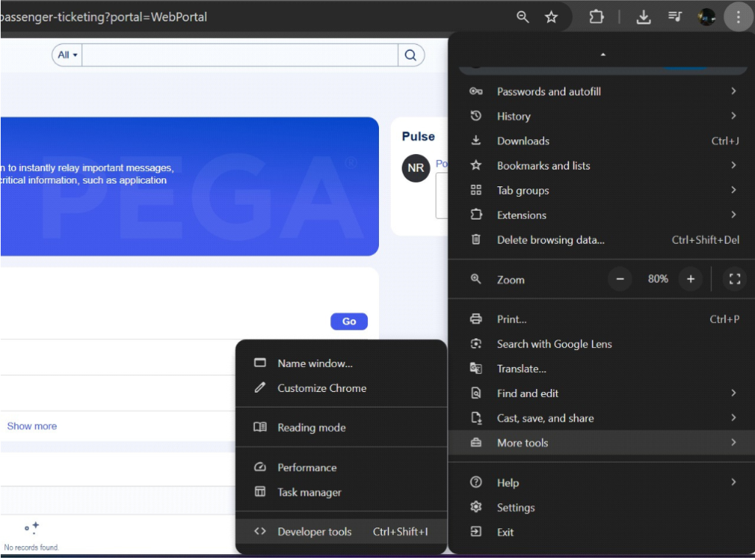The image size is (755, 560).
Task: Click the Downloads tray icon in toolbar
Action: (x=644, y=17)
